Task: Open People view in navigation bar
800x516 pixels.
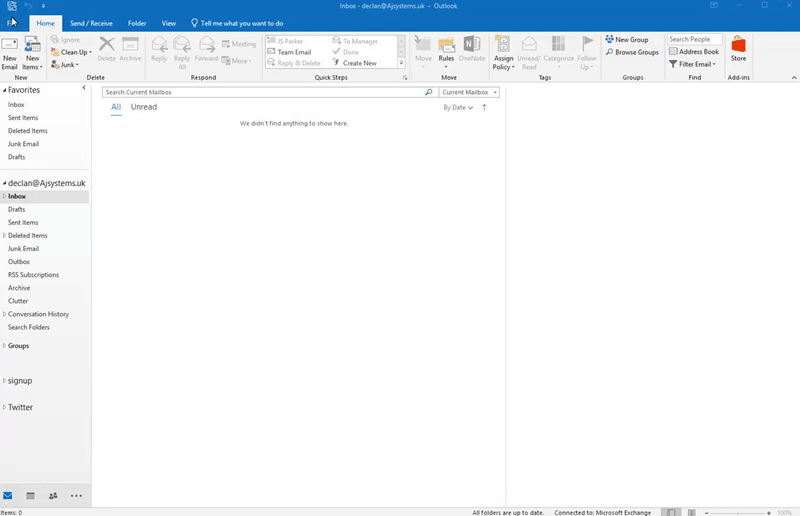Action: point(52,496)
